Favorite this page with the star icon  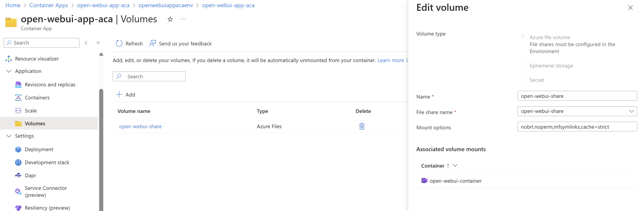point(170,19)
